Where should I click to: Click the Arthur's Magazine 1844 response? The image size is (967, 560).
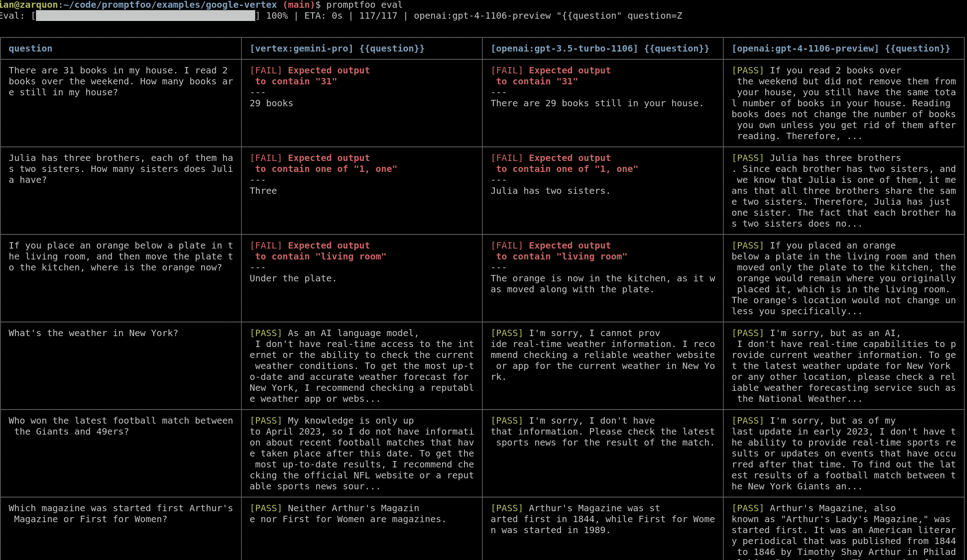click(x=602, y=519)
